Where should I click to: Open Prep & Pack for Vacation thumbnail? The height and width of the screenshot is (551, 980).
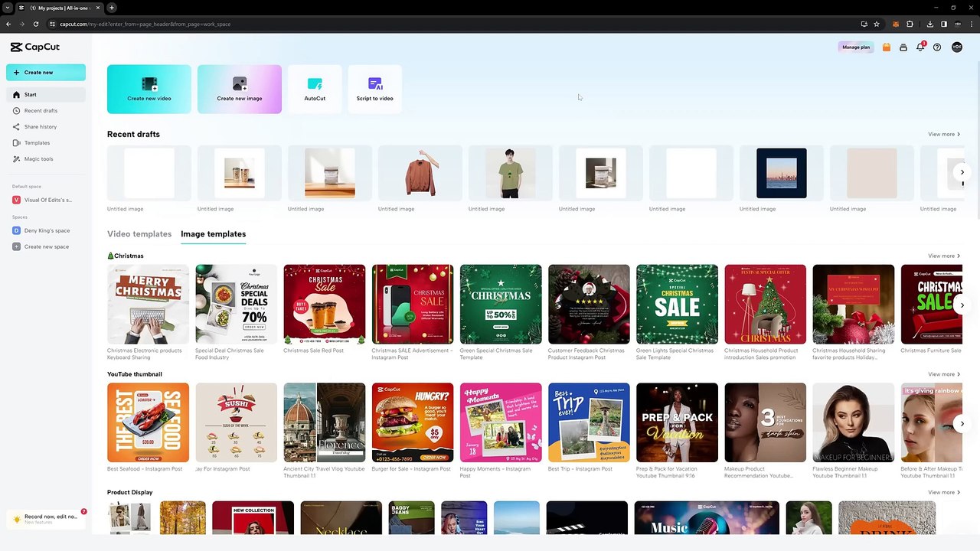(677, 422)
